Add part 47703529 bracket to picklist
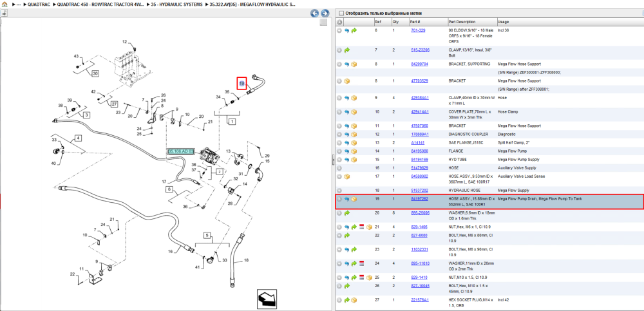This screenshot has width=644, height=311. 339,81
